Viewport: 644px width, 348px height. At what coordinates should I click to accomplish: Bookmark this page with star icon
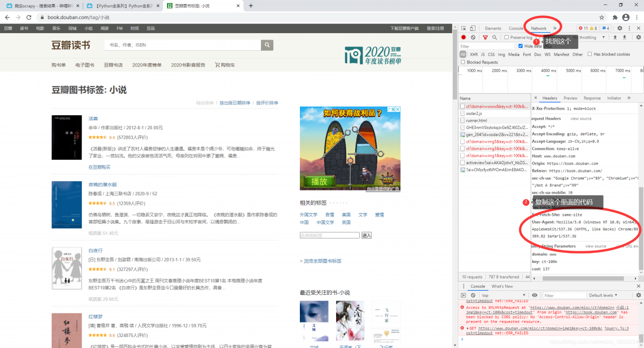[602, 17]
